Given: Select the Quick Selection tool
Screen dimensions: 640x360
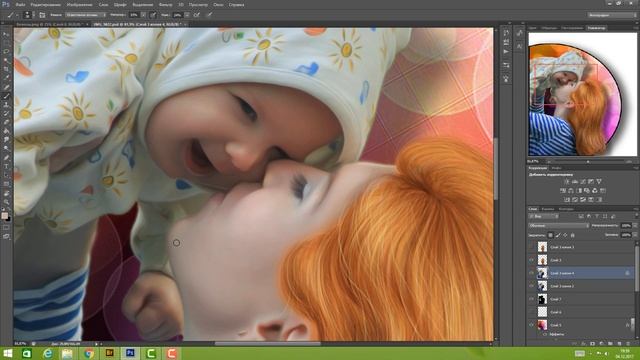Looking at the screenshot, I should pos(6,60).
